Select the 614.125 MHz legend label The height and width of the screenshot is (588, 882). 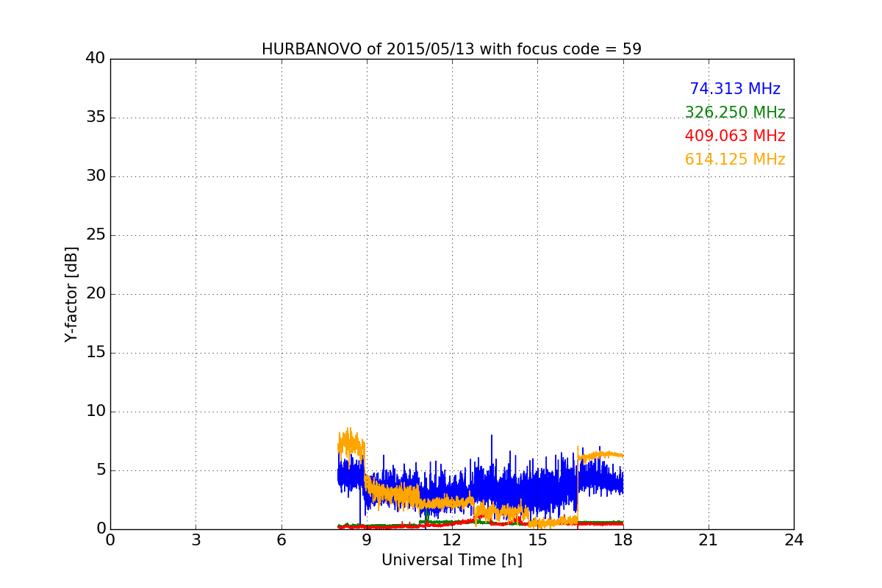[735, 159]
